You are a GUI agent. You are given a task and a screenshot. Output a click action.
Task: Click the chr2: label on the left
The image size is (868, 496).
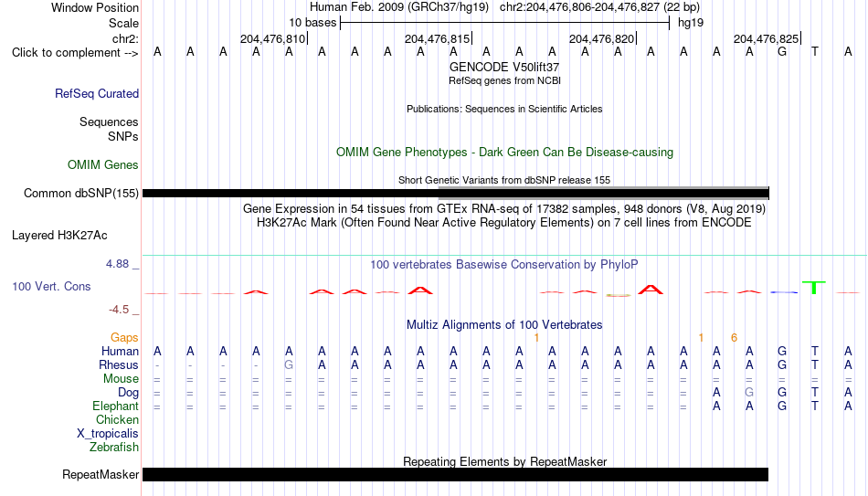[125, 38]
